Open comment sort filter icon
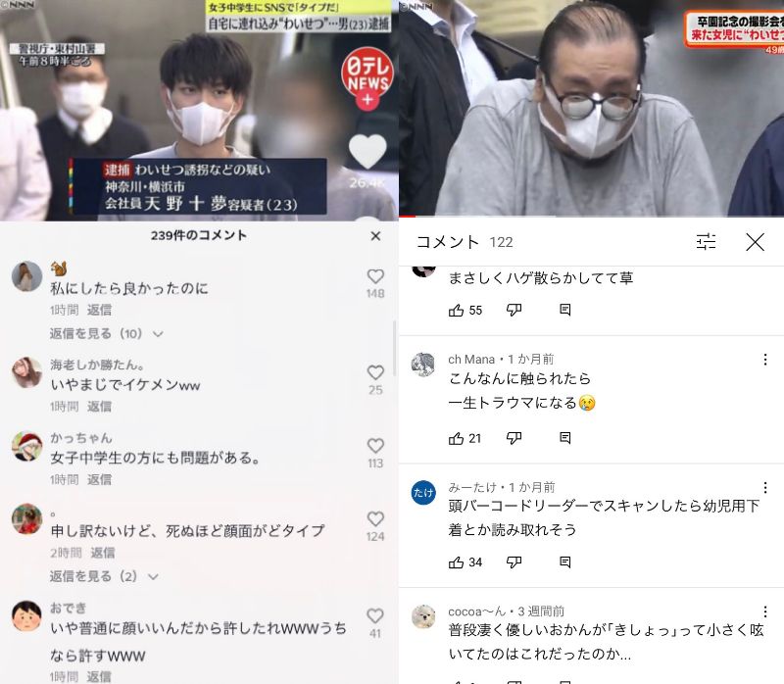 (706, 242)
